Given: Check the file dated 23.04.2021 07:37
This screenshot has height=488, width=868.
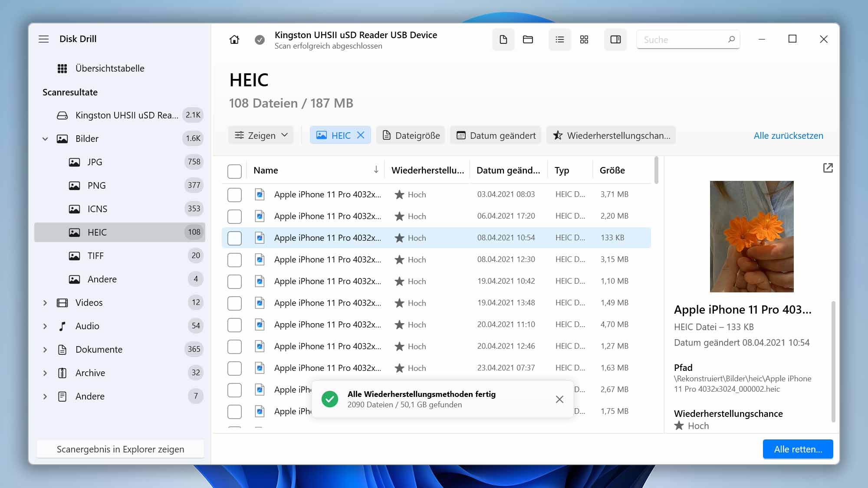Looking at the screenshot, I should coord(234,368).
